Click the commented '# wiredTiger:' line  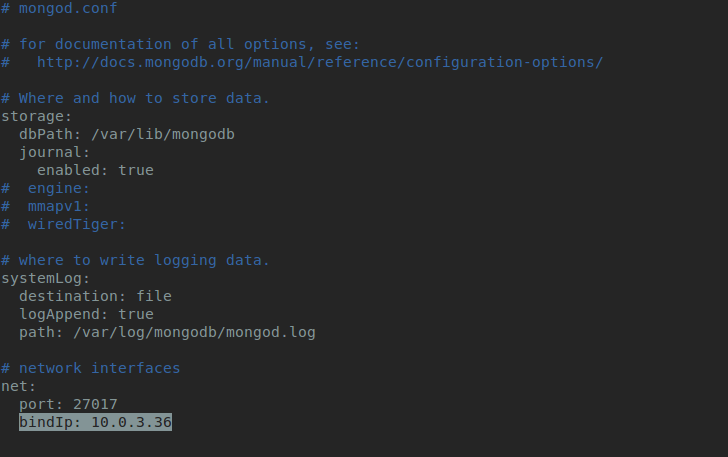point(64,224)
